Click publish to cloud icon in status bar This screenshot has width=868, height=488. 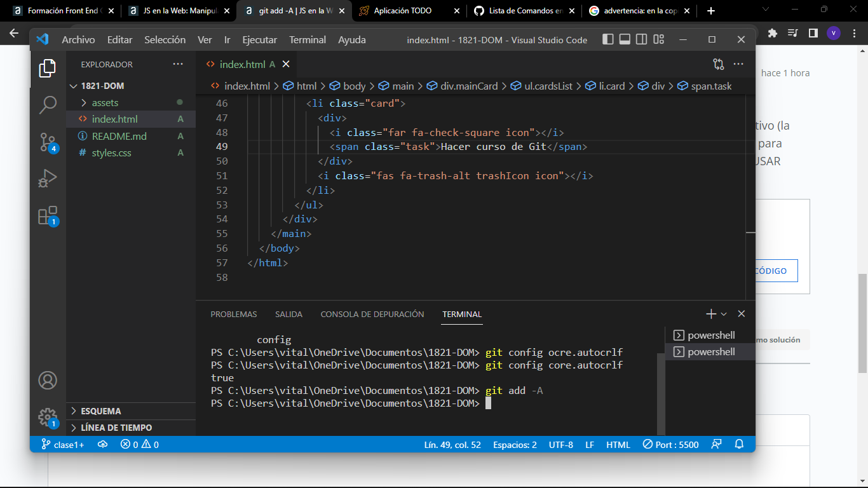[102, 445]
